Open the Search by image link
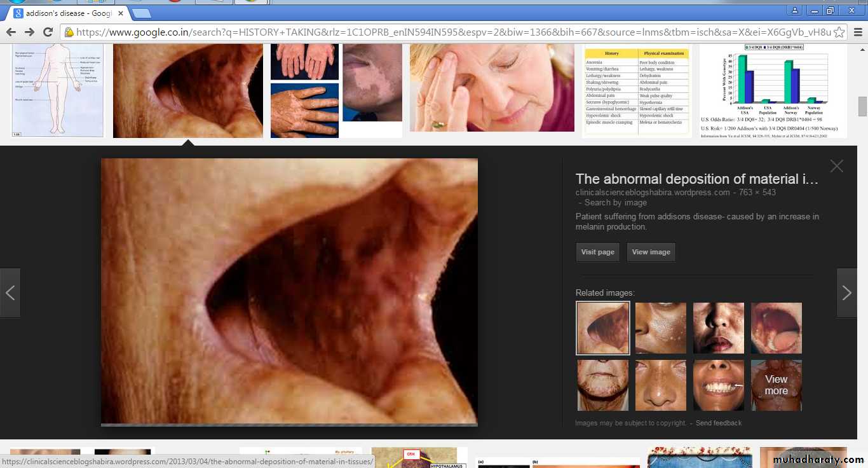This screenshot has width=868, height=468. click(615, 202)
